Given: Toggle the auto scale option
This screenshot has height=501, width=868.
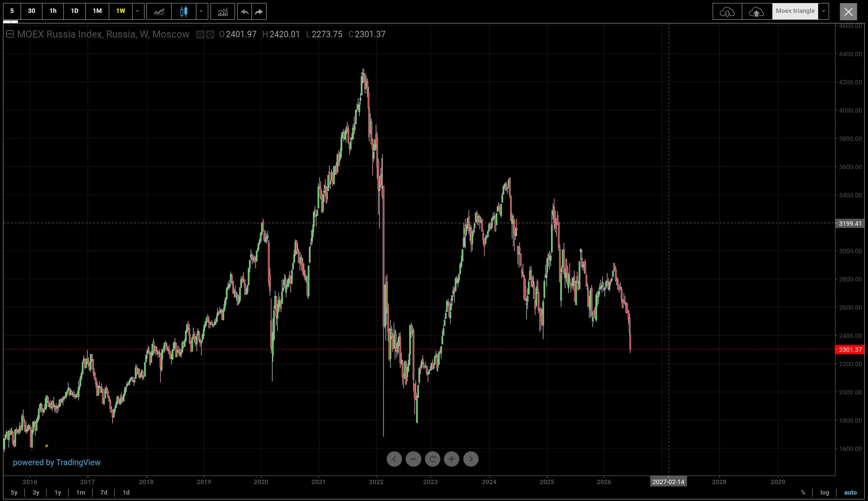Looking at the screenshot, I should pyautogui.click(x=850, y=493).
